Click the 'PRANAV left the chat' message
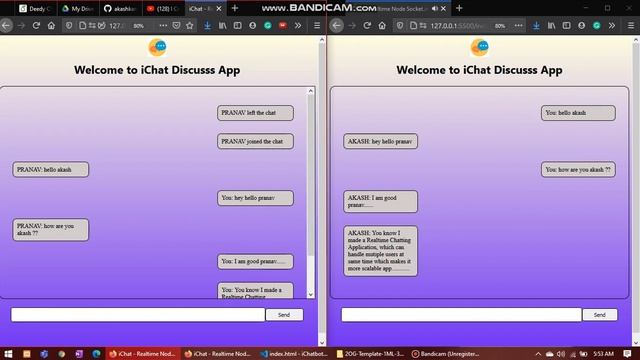Viewport: 640px width, 360px height. click(255, 113)
